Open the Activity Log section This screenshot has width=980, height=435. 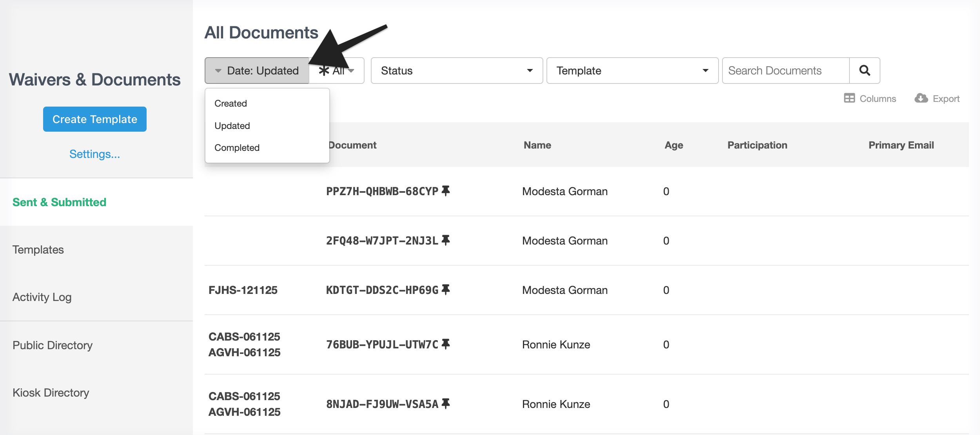click(96, 297)
